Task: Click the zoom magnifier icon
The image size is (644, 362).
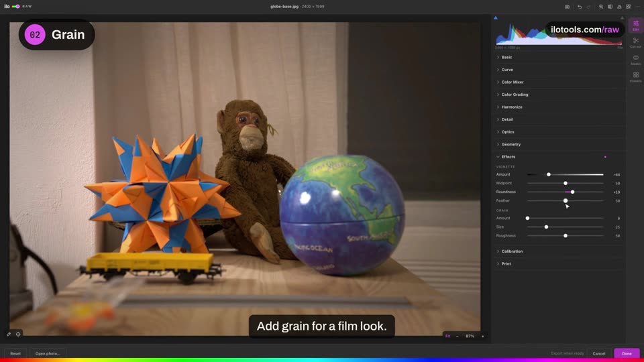Action: 601,7
